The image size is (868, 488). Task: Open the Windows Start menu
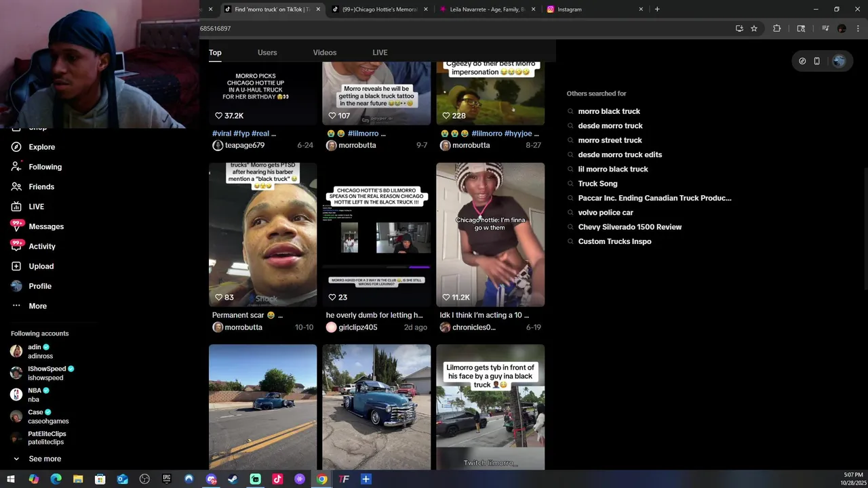pyautogui.click(x=11, y=479)
